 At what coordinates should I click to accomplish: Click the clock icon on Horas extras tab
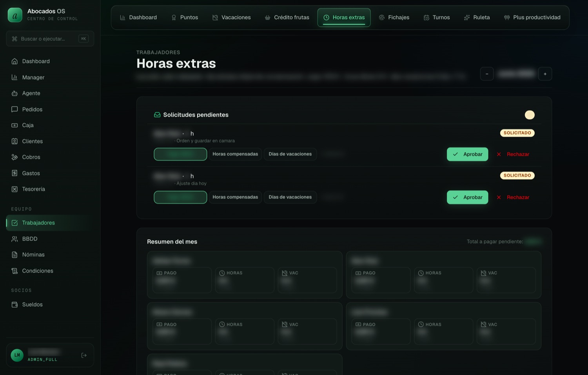pos(326,18)
